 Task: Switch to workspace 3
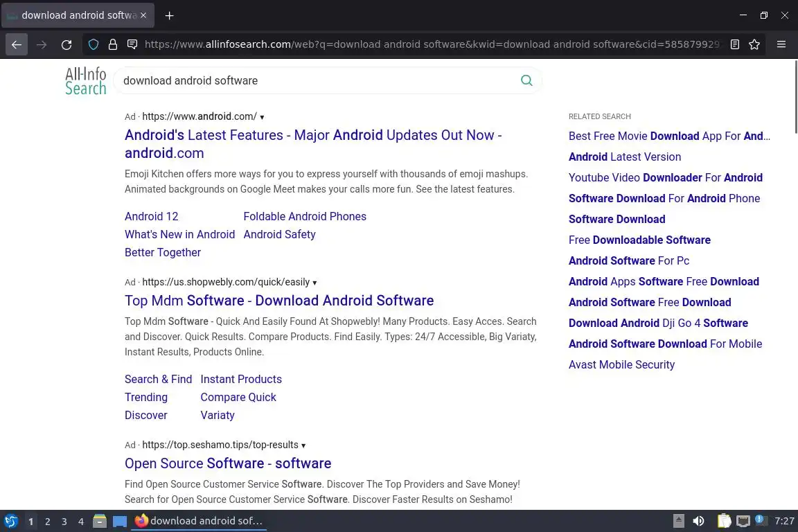pos(64,522)
